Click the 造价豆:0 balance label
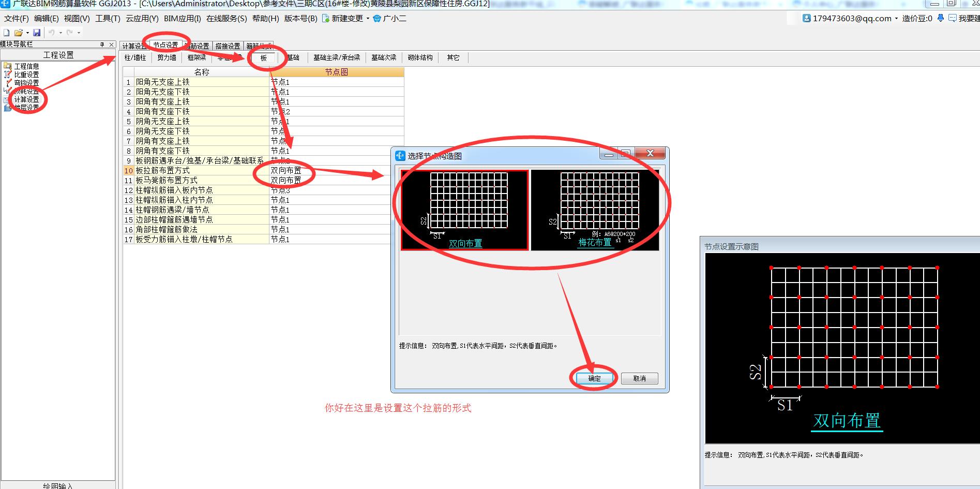 click(917, 19)
